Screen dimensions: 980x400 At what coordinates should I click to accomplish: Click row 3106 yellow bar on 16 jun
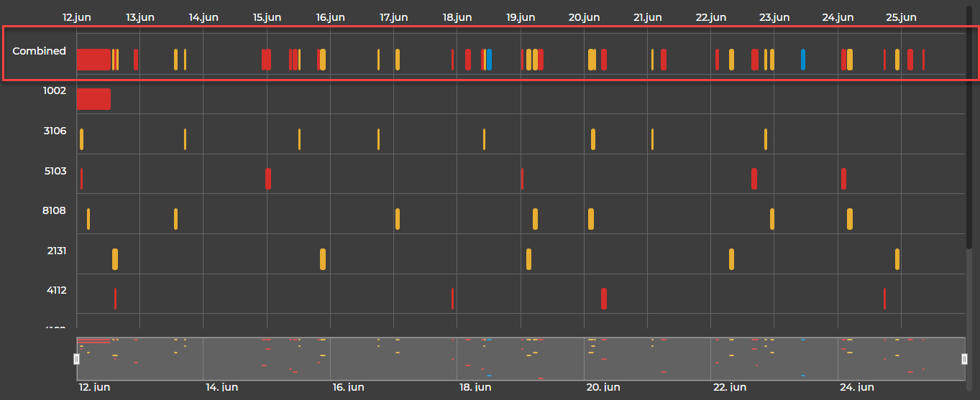pyautogui.click(x=378, y=139)
